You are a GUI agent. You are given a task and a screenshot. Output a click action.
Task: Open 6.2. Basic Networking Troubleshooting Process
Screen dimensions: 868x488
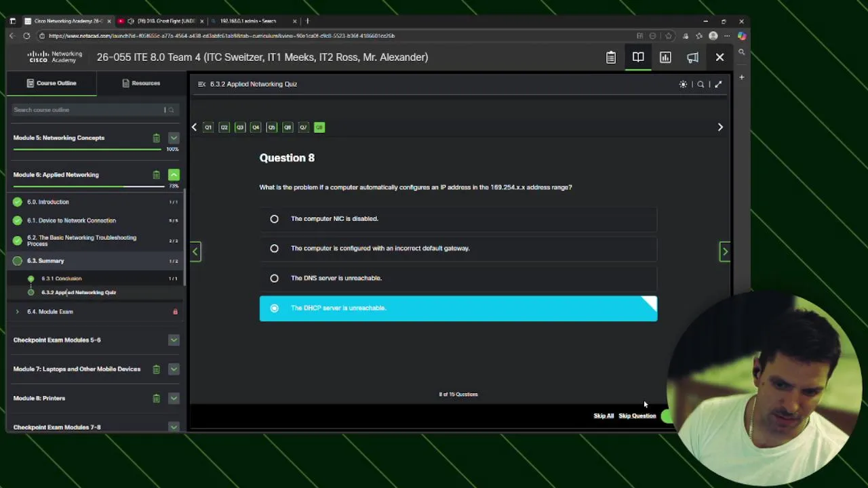[95, 241]
